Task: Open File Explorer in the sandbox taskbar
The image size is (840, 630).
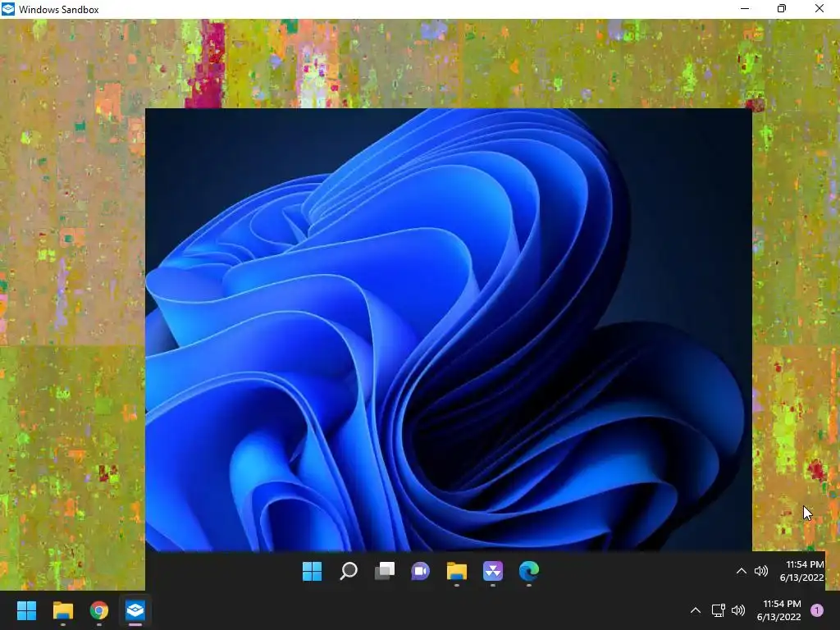Action: pos(456,571)
